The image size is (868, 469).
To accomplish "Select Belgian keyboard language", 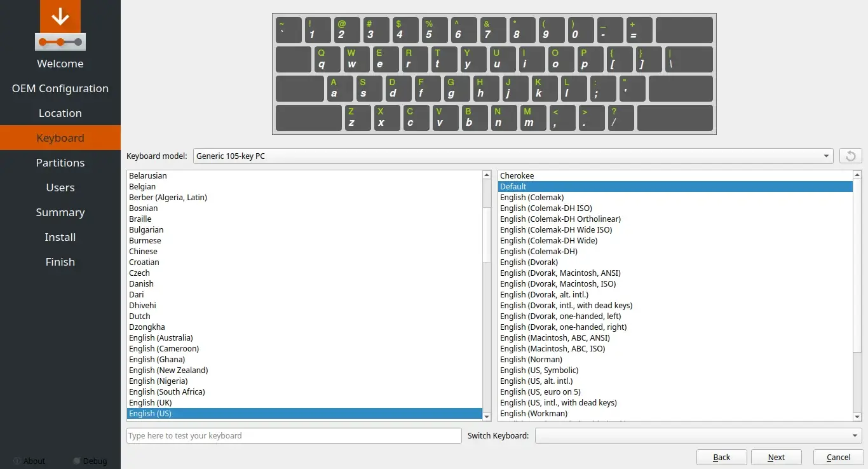I will 305,186.
